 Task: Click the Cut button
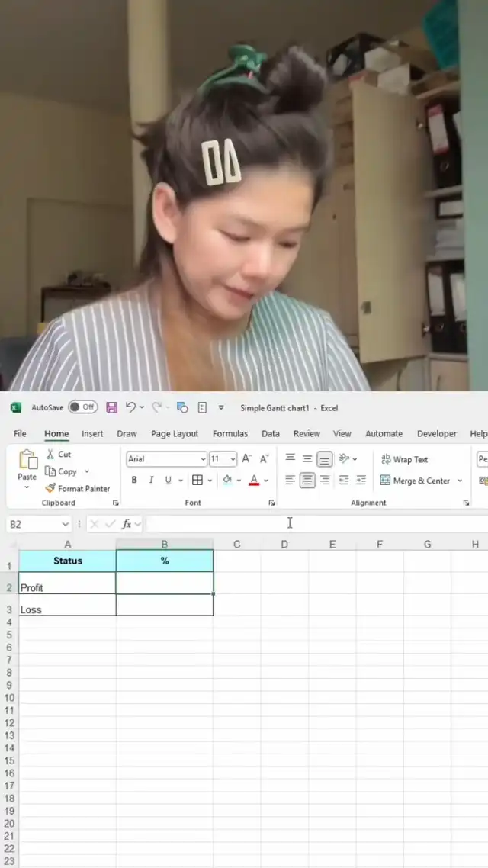click(58, 455)
